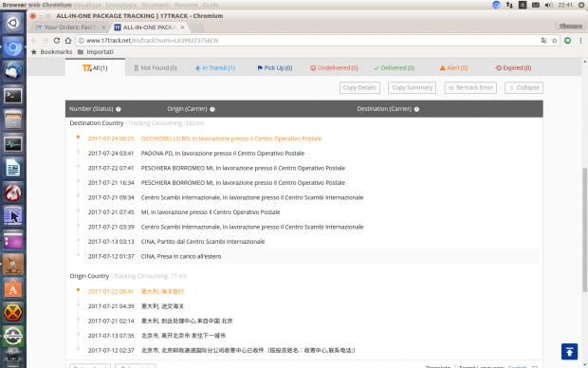Open the Terminal dock icon
This screenshot has height=368, width=588.
pos(13,96)
